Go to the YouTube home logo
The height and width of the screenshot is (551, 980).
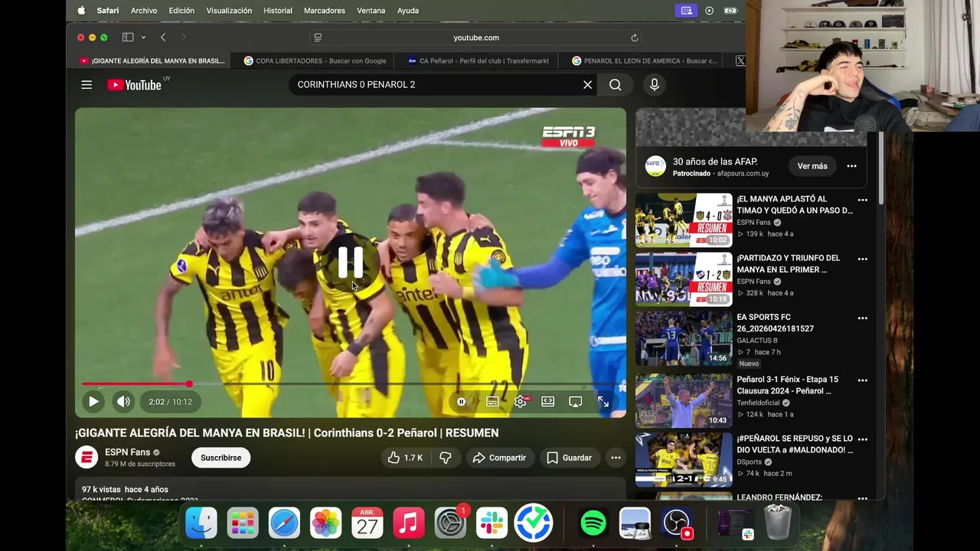[134, 85]
